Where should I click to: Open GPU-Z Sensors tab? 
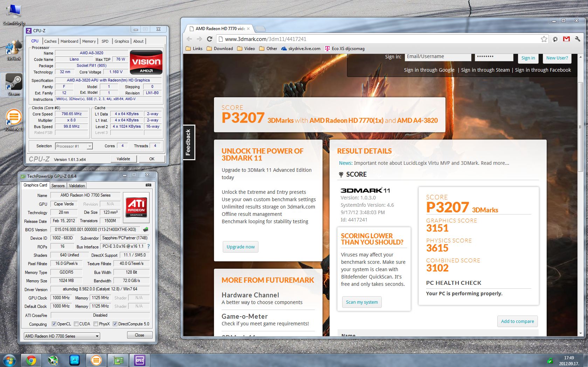click(x=58, y=186)
